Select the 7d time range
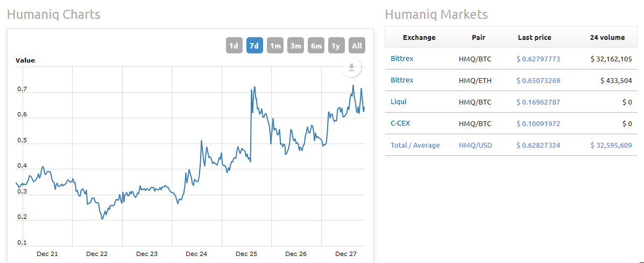The height and width of the screenshot is (263, 644). [254, 46]
